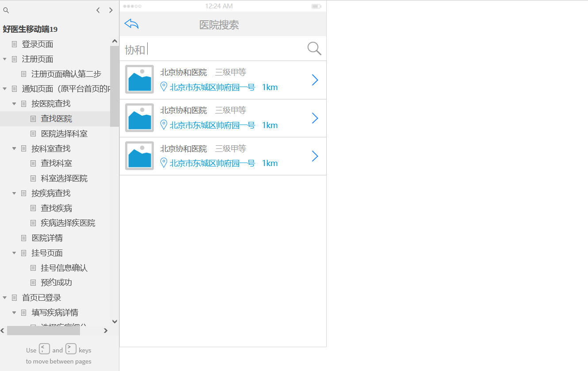Open the 医院选择科室 page
Screen dimensions: 588x371
pyautogui.click(x=64, y=133)
